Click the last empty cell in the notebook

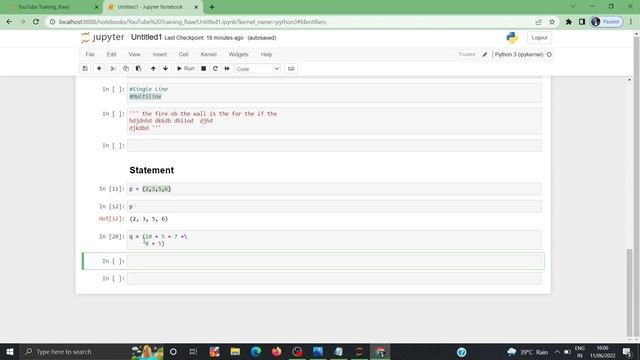coord(334,278)
